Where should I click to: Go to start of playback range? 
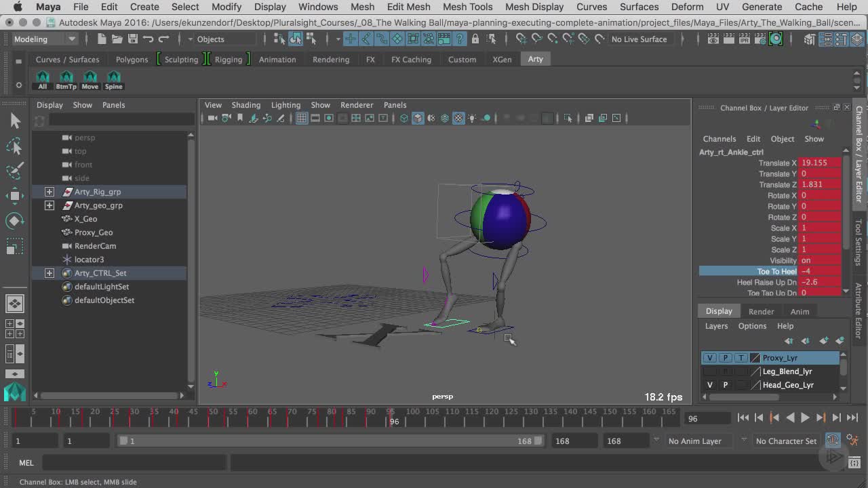tap(743, 418)
